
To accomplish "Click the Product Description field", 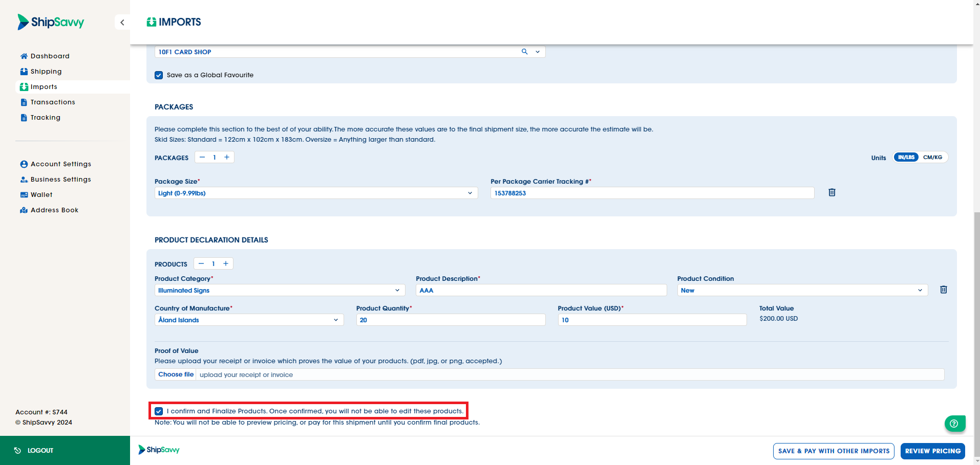I will (x=541, y=291).
